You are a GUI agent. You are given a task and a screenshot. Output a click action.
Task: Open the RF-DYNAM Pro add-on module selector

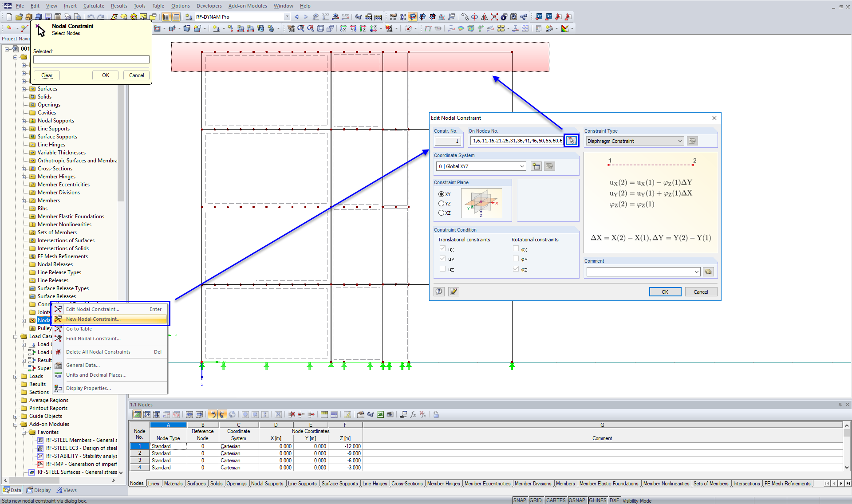(287, 16)
